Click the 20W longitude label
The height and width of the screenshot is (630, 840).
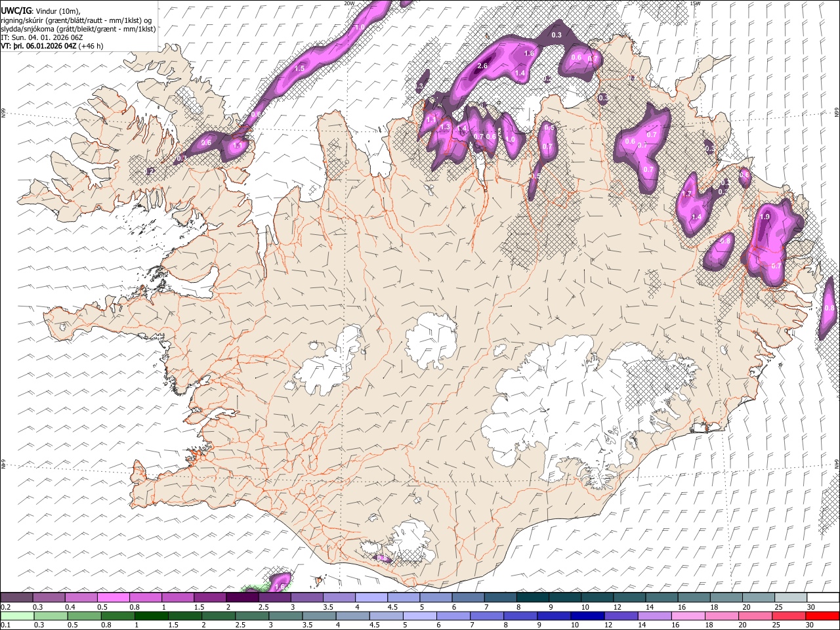click(x=349, y=3)
